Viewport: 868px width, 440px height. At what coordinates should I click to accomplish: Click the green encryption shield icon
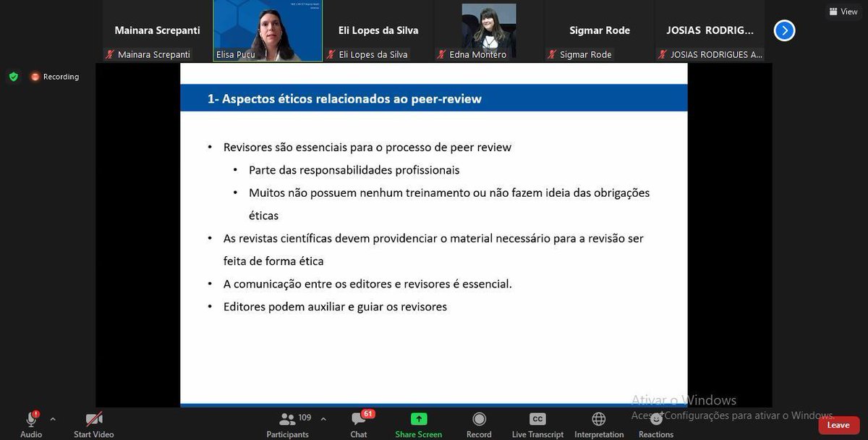pyautogui.click(x=13, y=77)
